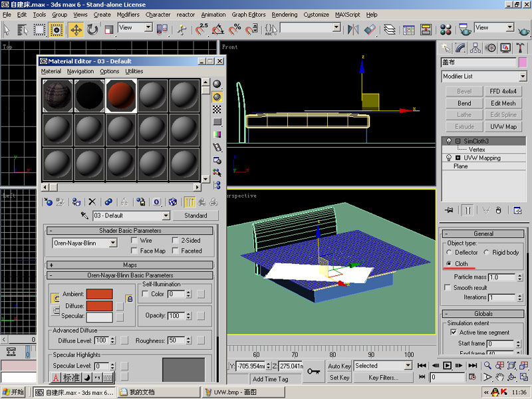Click the FFD 4x4x4 button
Viewport: 532px width, 399px height.
click(x=503, y=91)
